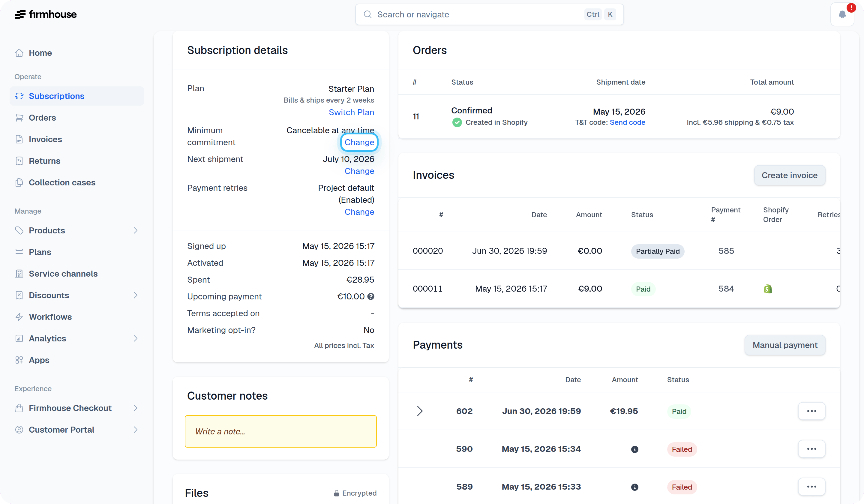Open more options for payment 590

click(811, 449)
